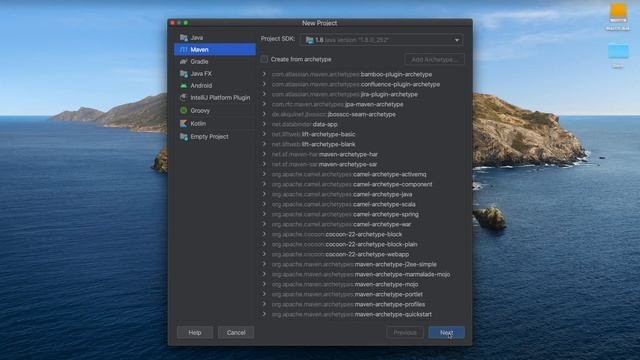Viewport: 640px width, 360px height.
Task: Choose Android project type label
Action: pyautogui.click(x=201, y=86)
